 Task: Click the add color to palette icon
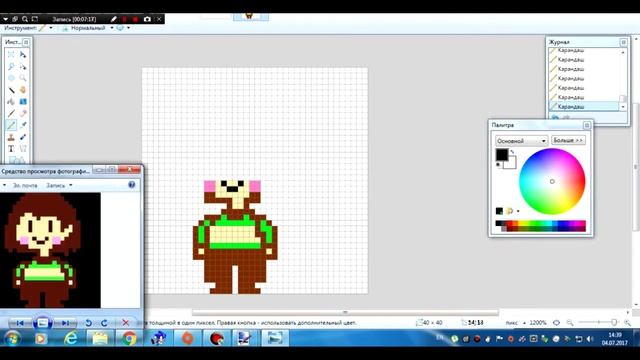tap(499, 211)
